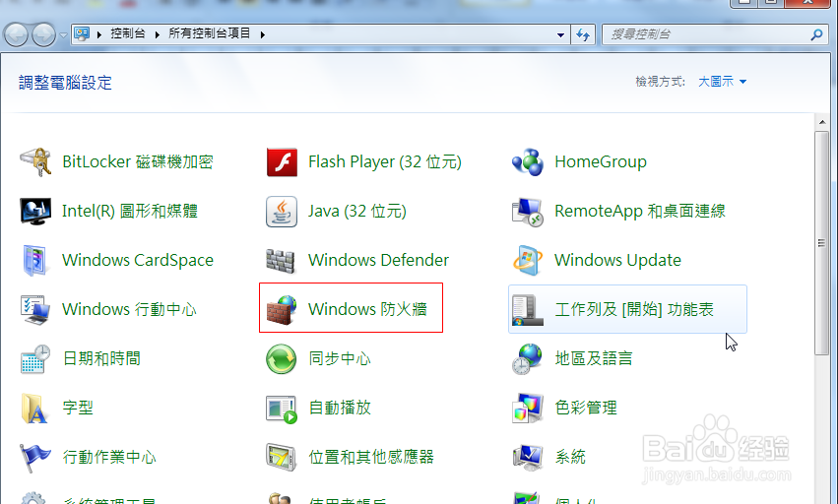Click 位置和其他感應器 map icon
Viewport: 838px width, 504px height.
coord(281,458)
